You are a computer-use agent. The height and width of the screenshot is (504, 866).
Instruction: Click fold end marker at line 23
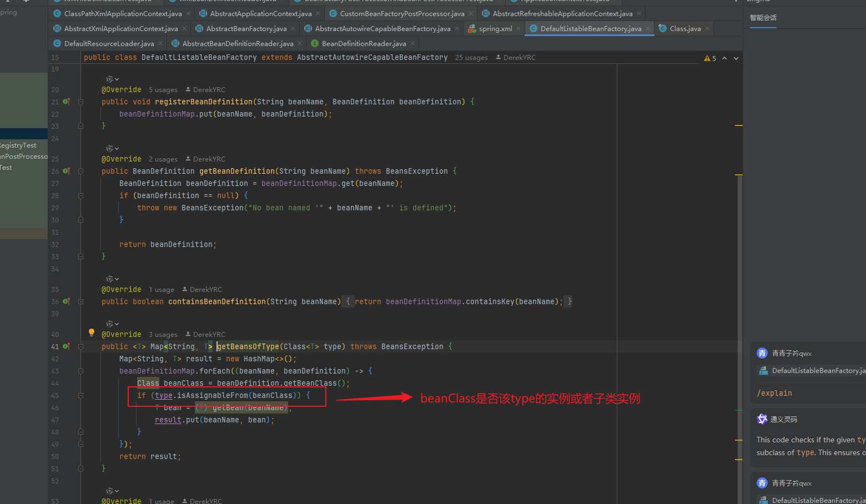click(x=80, y=126)
